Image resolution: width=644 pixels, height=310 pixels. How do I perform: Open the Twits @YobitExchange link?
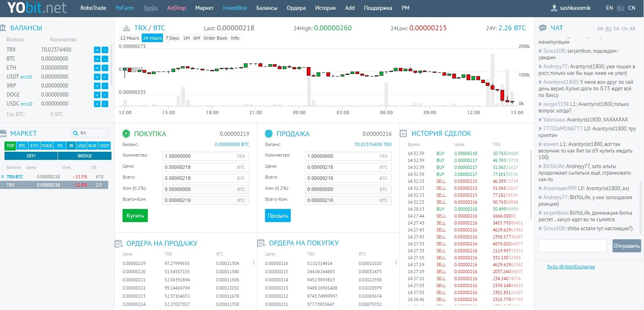570,267
